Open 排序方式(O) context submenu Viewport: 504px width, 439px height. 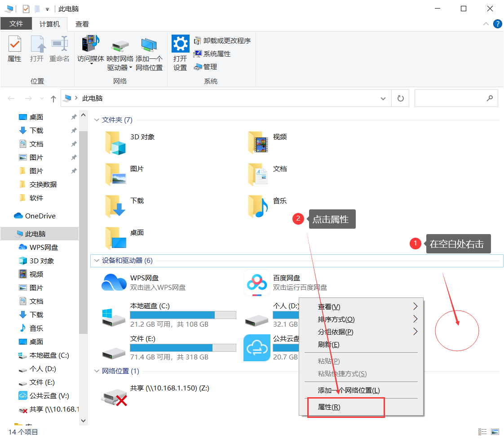coord(361,319)
